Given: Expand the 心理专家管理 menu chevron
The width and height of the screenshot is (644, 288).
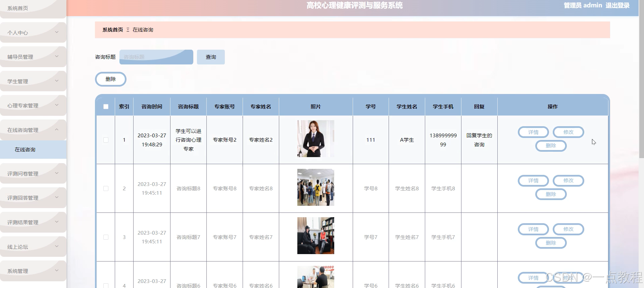Looking at the screenshot, I should point(57,105).
